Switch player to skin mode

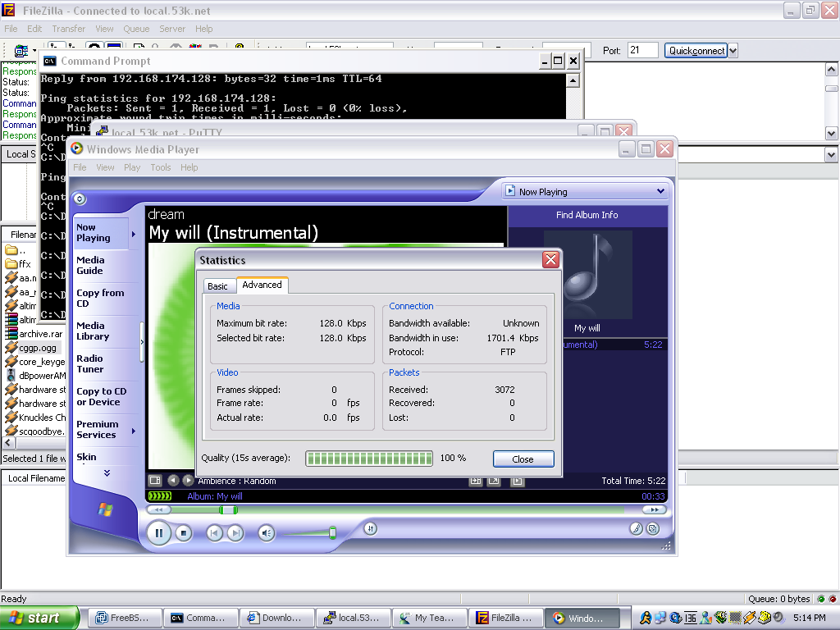(x=652, y=529)
